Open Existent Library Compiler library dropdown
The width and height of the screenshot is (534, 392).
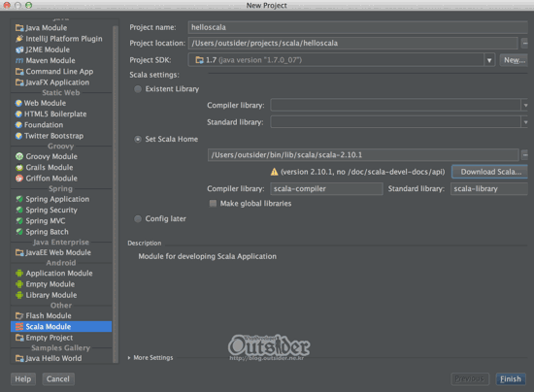pyautogui.click(x=525, y=105)
